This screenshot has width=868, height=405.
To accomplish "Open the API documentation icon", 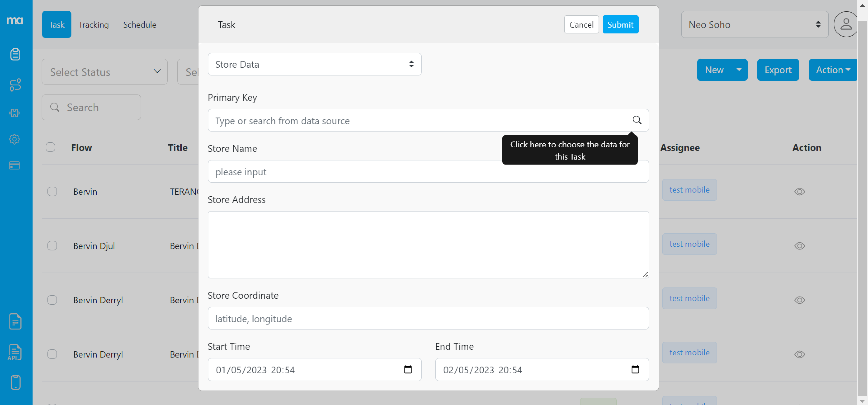I will tap(15, 352).
